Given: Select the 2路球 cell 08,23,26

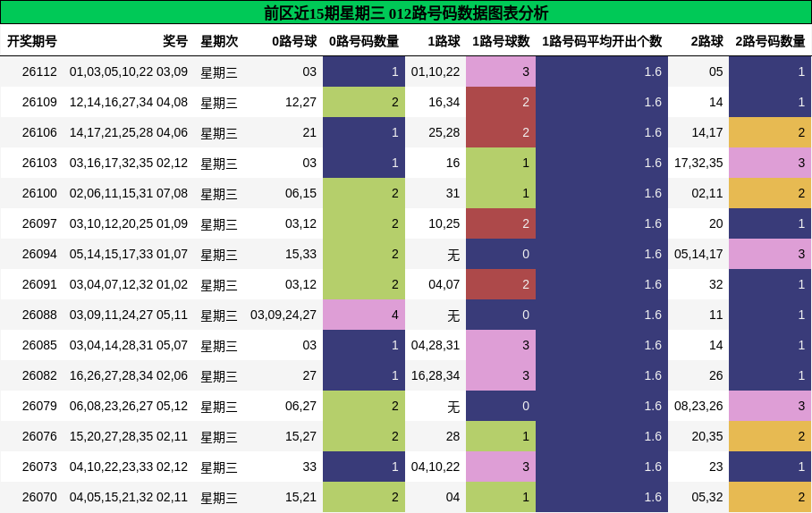Looking at the screenshot, I should point(698,406).
